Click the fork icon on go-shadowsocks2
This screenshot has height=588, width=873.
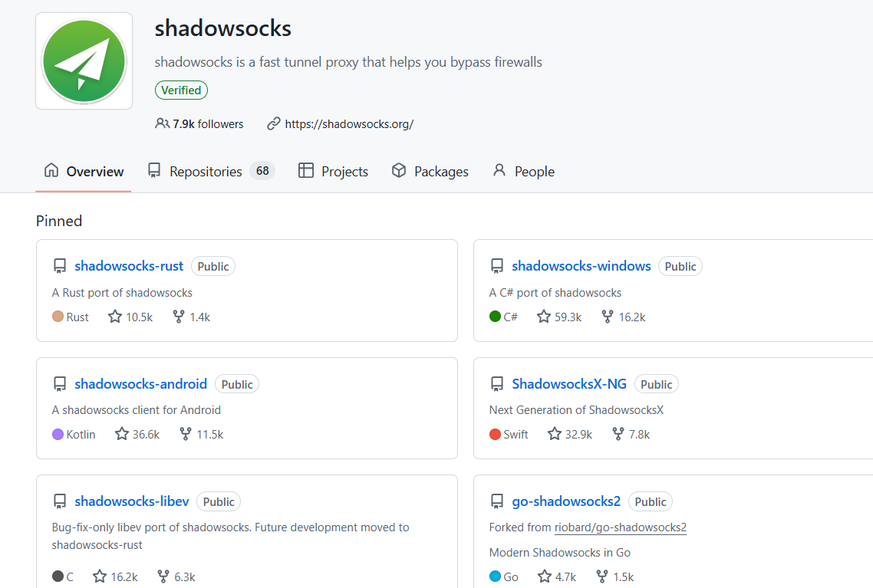pos(602,577)
